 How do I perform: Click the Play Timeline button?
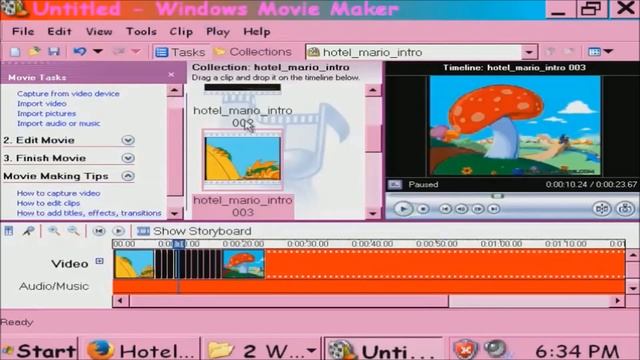(x=118, y=231)
